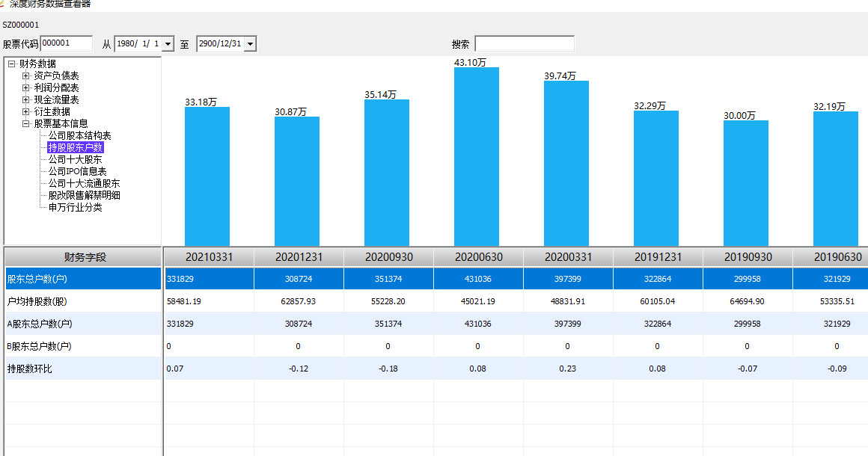Click the -0.18 cell in 持股数环比 row

point(388,369)
